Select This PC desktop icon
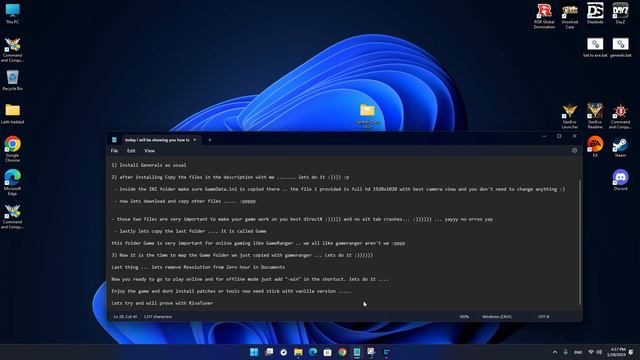The image size is (640, 360). (x=12, y=13)
